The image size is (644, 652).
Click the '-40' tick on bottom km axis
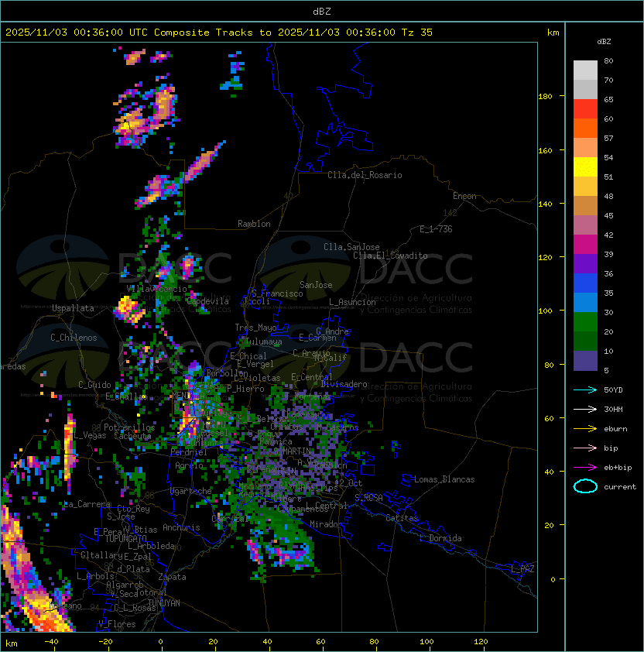pos(51,642)
